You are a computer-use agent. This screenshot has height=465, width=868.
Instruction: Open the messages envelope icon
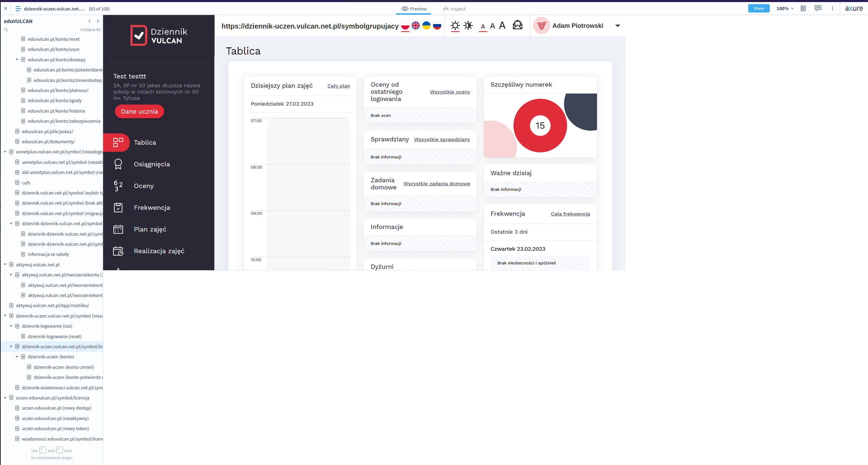[518, 25]
